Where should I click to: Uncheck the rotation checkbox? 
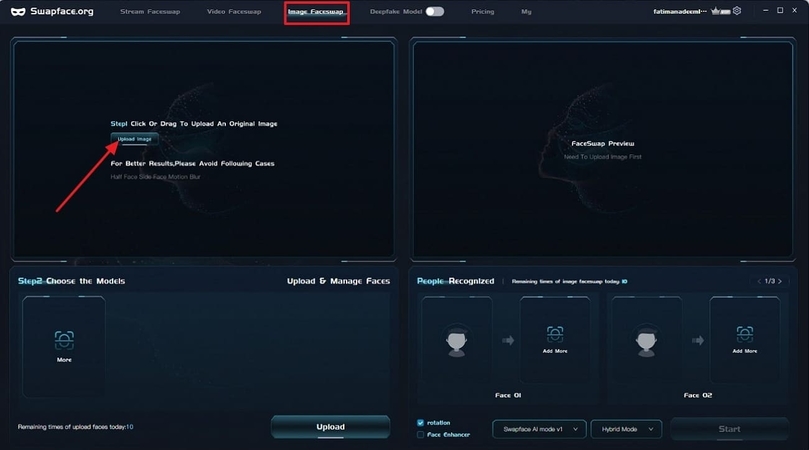420,423
